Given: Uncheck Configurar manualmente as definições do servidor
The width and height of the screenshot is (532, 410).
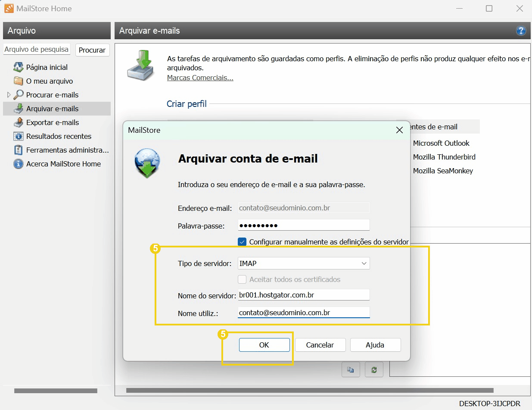Looking at the screenshot, I should click(242, 242).
